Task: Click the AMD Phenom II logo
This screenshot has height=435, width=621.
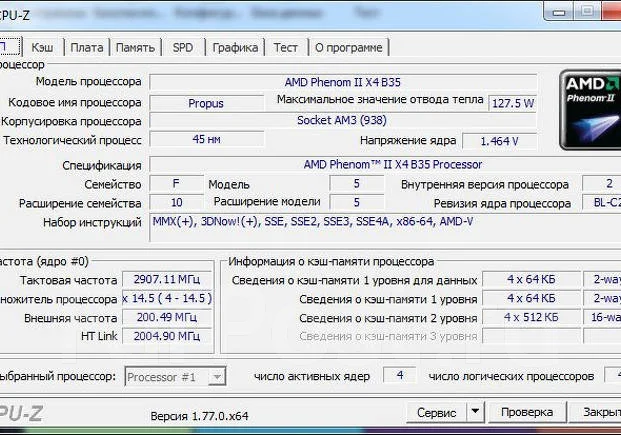Action: coord(590,110)
